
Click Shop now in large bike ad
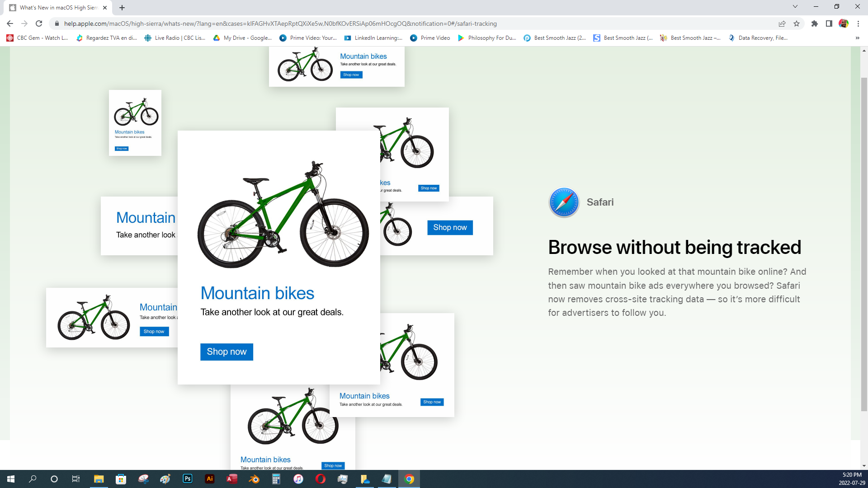(226, 352)
